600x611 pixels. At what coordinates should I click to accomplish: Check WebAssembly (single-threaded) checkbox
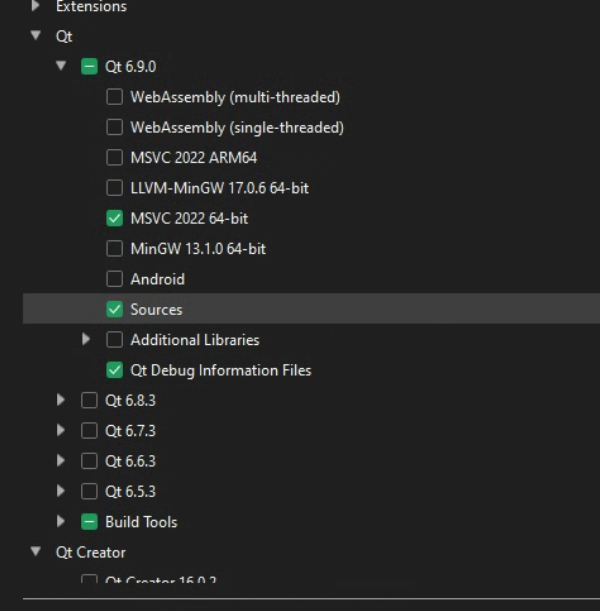click(115, 127)
